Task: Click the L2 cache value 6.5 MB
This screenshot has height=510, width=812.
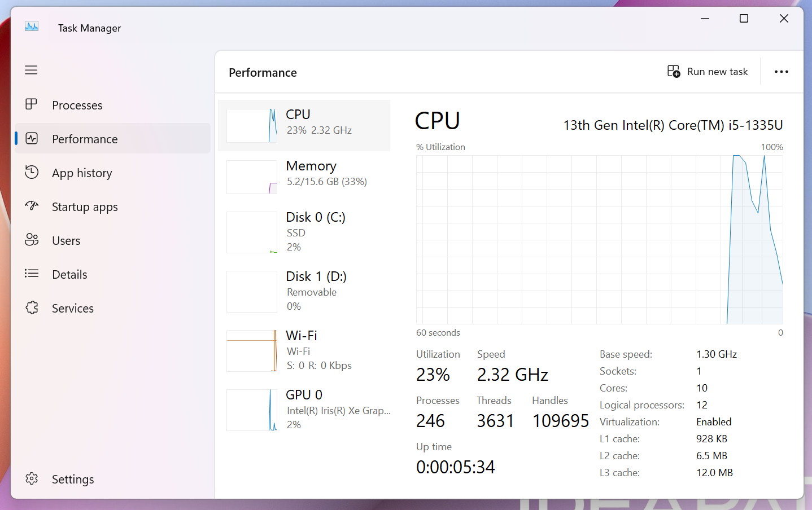Action: pos(711,456)
